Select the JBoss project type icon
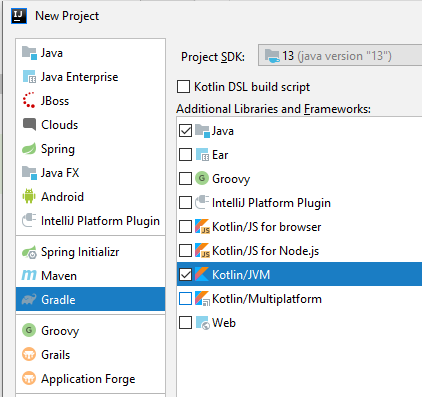 click(29, 100)
